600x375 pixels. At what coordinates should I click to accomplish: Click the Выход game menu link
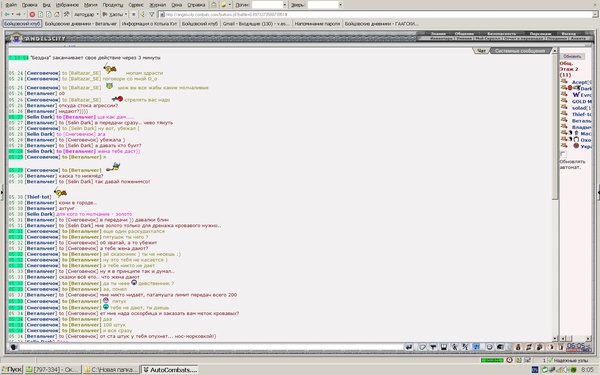[569, 34]
